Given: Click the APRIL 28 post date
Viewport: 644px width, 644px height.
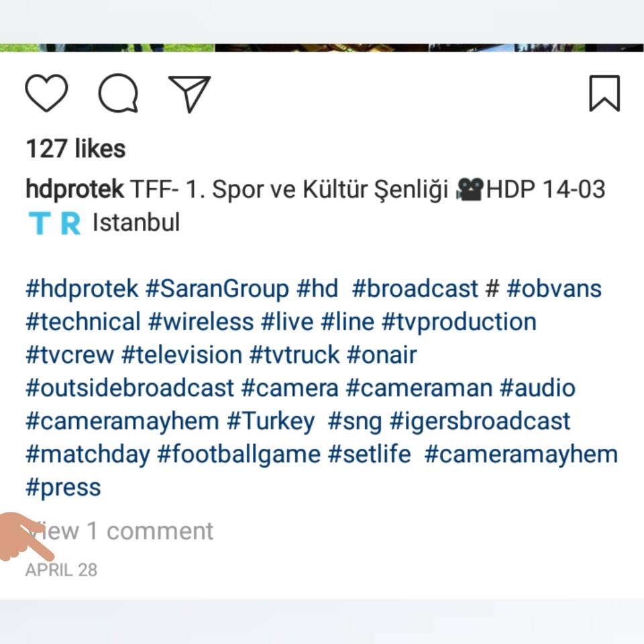Looking at the screenshot, I should (61, 570).
